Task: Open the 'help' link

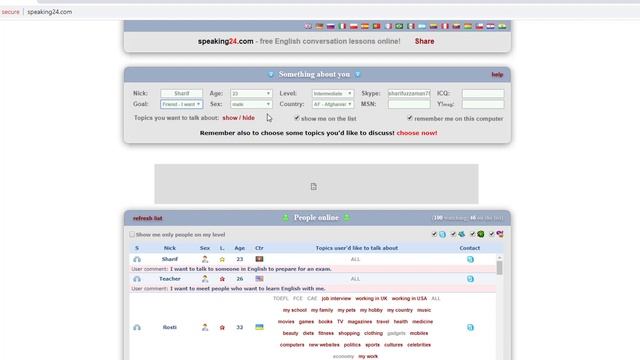Action: [x=497, y=75]
